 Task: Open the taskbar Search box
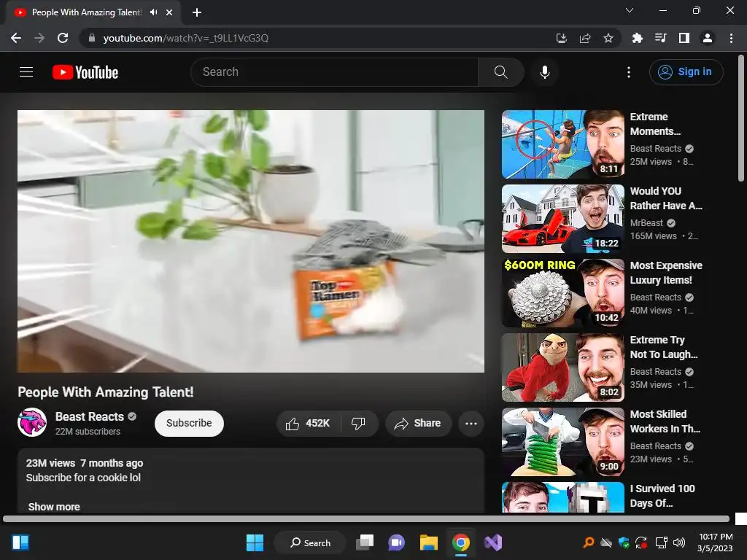pyautogui.click(x=310, y=542)
